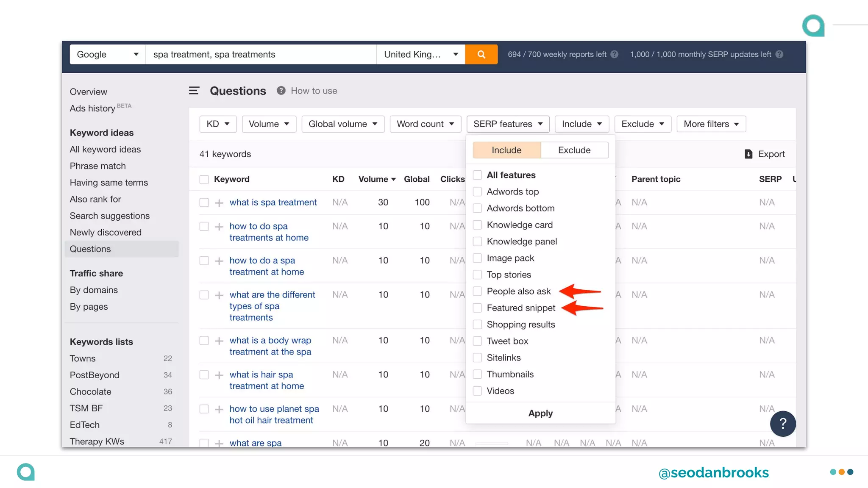
Task: Click the Export file icon
Action: tap(748, 154)
